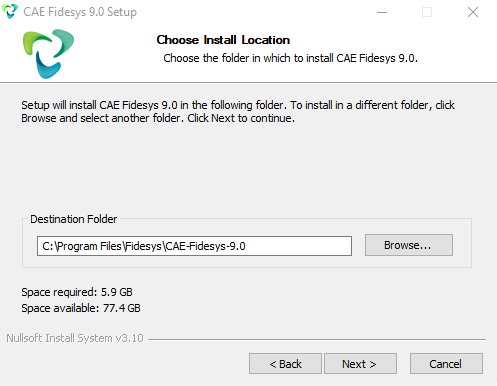Click the disabled maximize button
This screenshot has height=386, width=497.
(x=427, y=12)
